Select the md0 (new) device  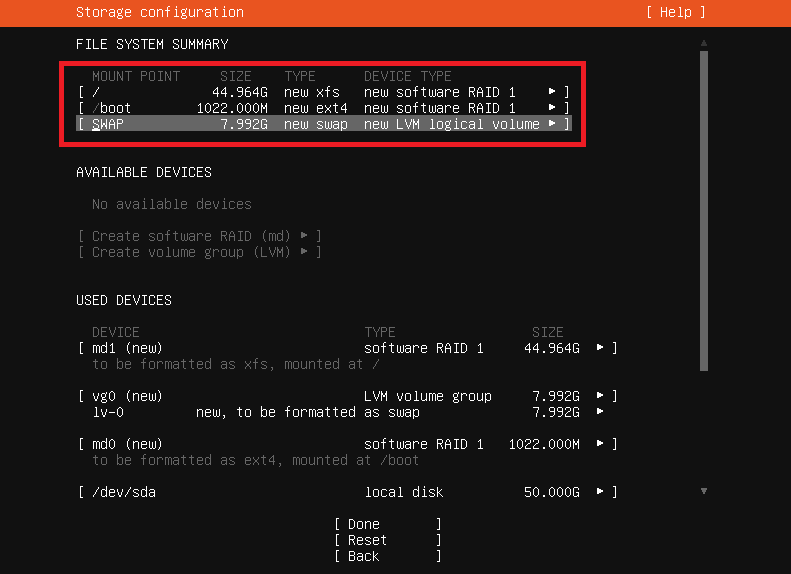click(x=348, y=444)
